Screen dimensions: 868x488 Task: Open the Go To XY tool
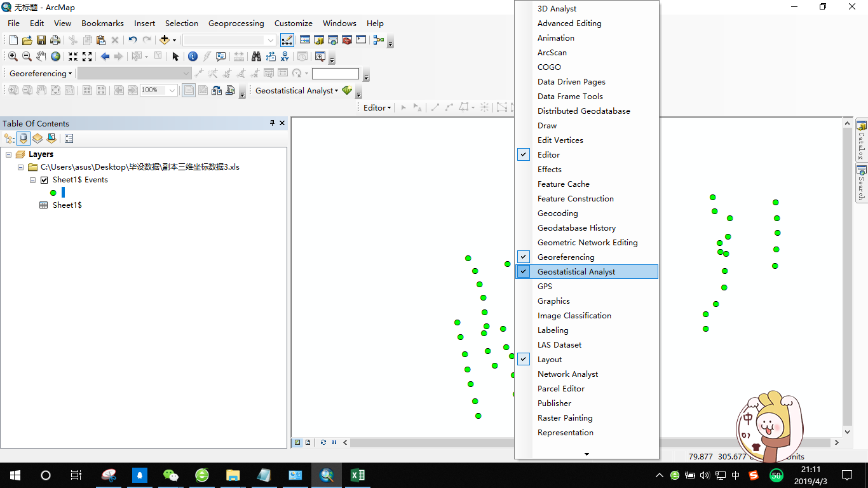pos(284,57)
